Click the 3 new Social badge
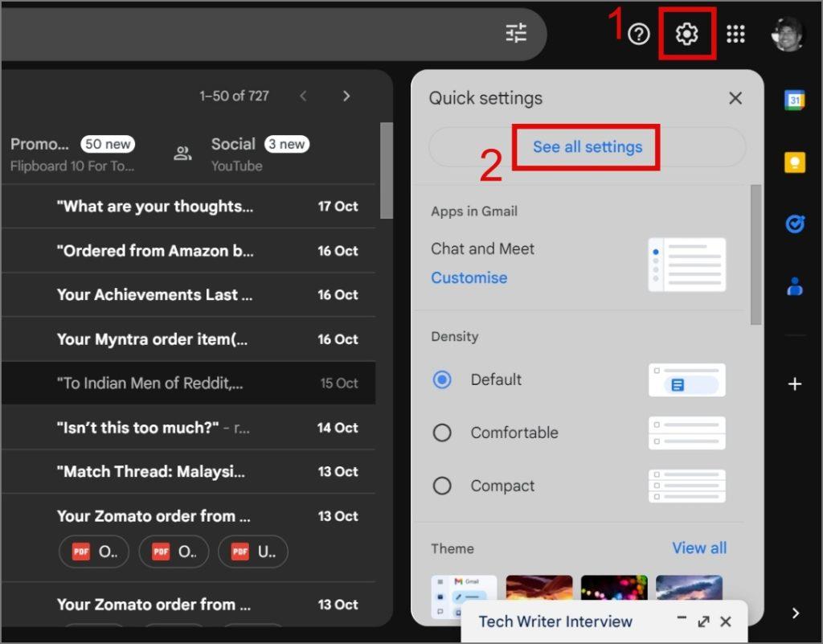 (287, 144)
